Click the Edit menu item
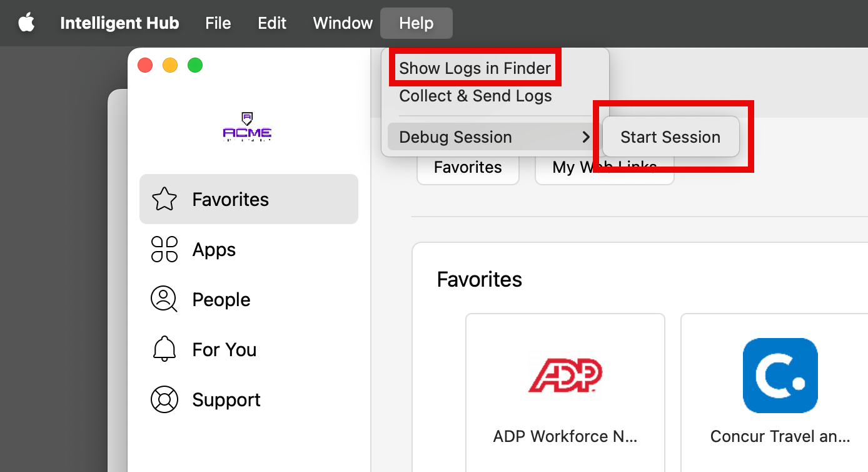Viewport: 868px width, 472px height. tap(271, 23)
